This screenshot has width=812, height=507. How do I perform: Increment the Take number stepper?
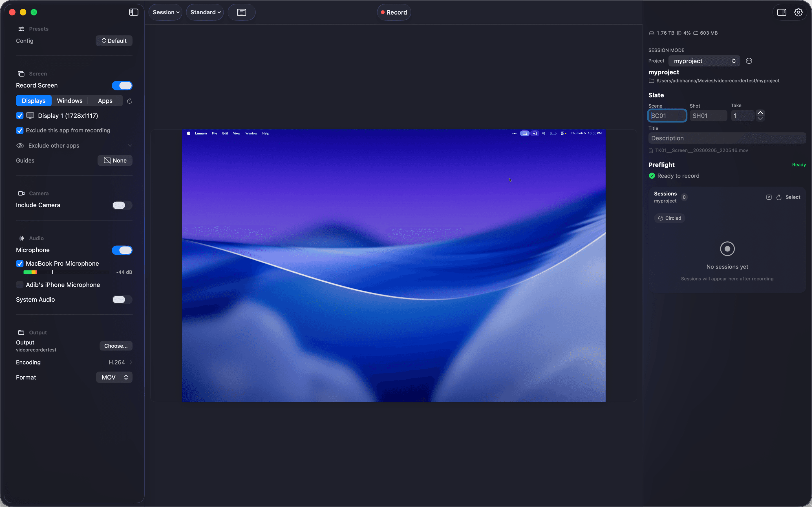[760, 113]
